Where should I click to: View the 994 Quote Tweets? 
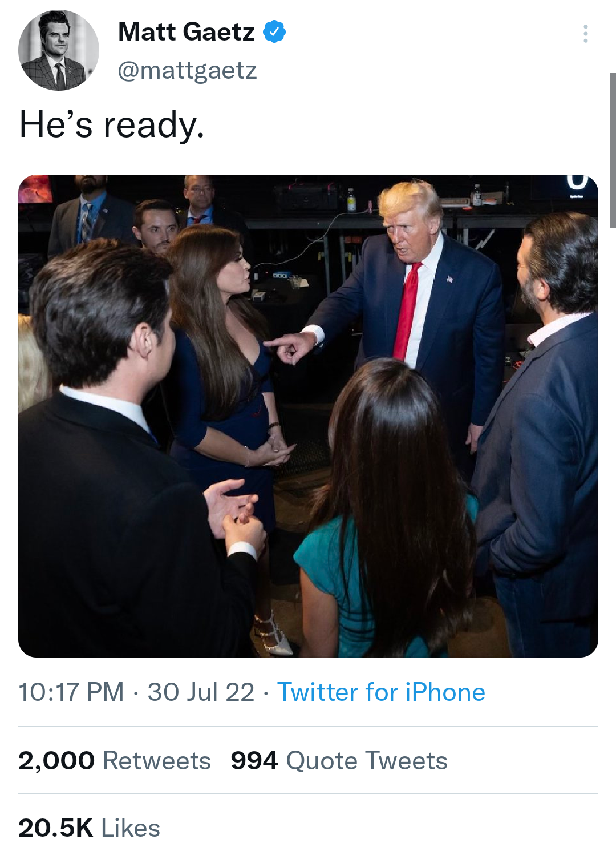[x=339, y=760]
